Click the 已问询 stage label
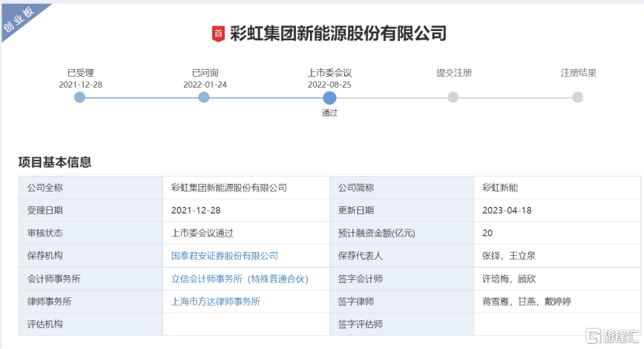The image size is (644, 349). pos(205,73)
